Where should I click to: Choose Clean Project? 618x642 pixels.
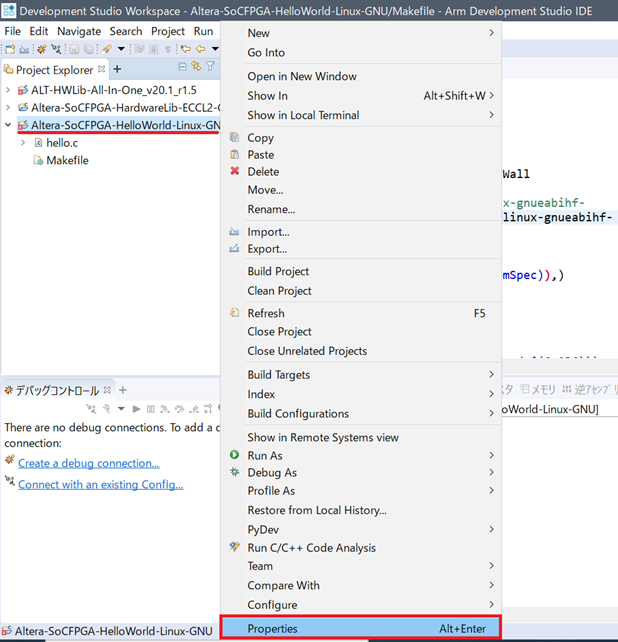click(360, 291)
